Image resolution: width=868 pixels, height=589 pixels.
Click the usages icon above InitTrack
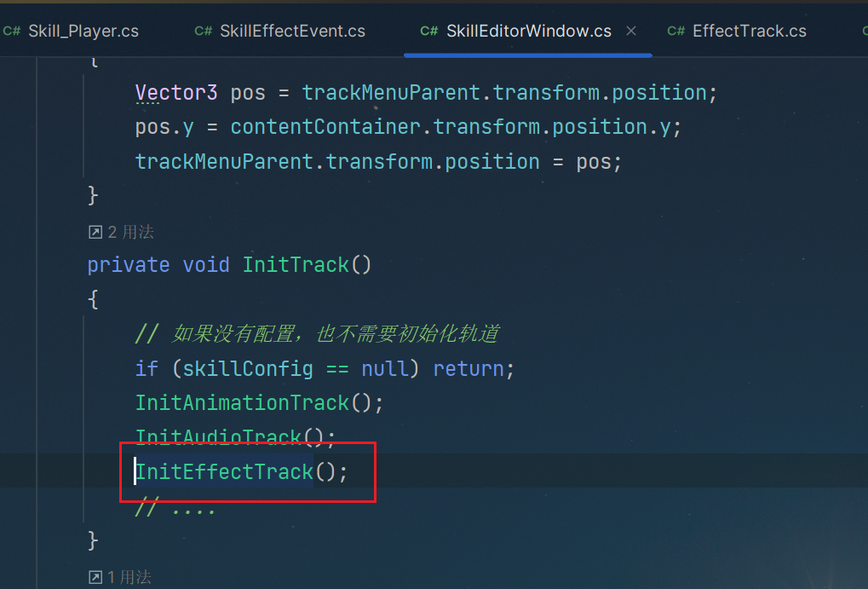pos(95,232)
